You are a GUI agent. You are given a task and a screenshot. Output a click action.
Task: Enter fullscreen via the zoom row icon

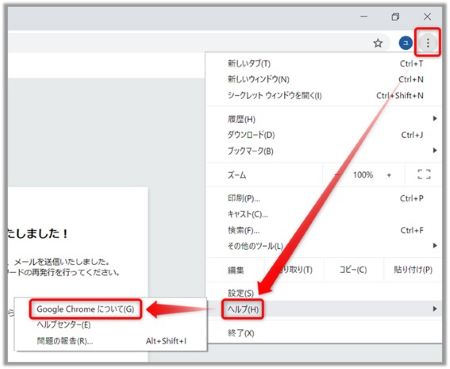click(x=424, y=174)
